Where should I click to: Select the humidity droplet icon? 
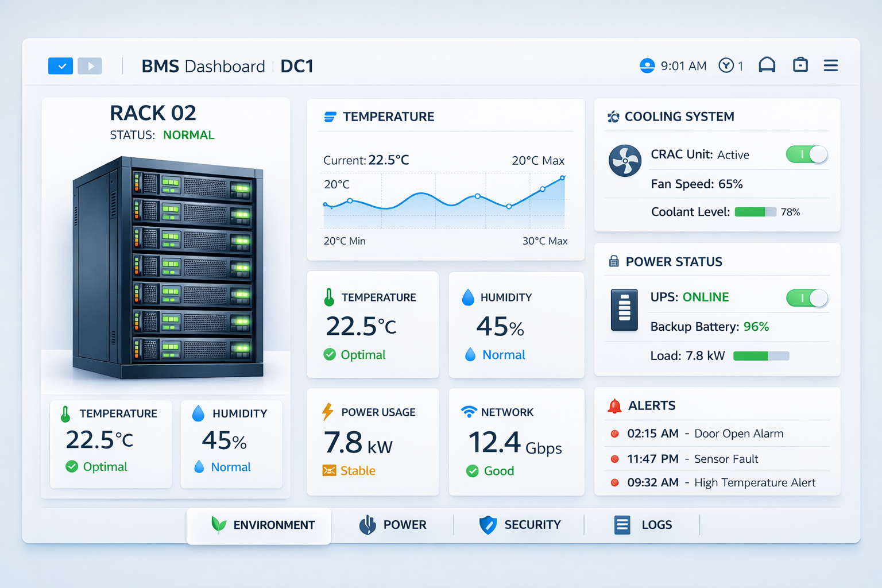tap(467, 297)
